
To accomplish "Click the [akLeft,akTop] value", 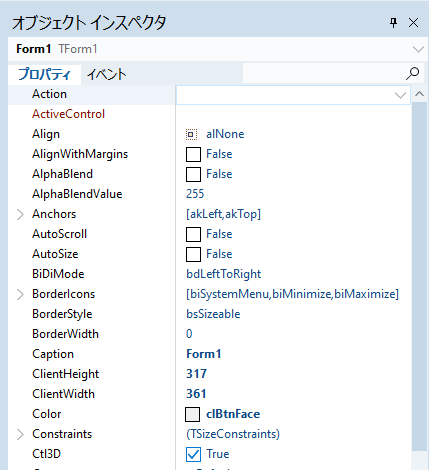I will click(x=223, y=214).
